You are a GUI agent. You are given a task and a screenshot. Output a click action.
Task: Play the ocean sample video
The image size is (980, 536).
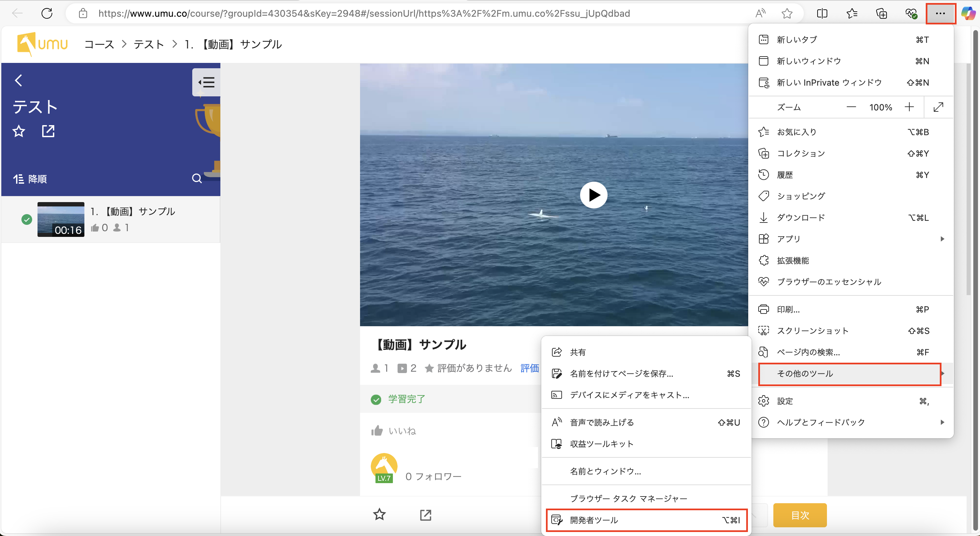(593, 195)
